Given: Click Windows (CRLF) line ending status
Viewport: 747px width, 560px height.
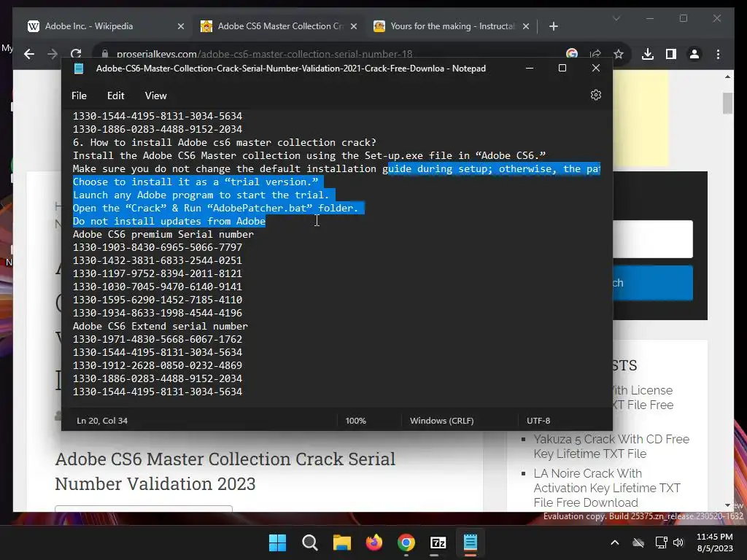Looking at the screenshot, I should [x=441, y=421].
